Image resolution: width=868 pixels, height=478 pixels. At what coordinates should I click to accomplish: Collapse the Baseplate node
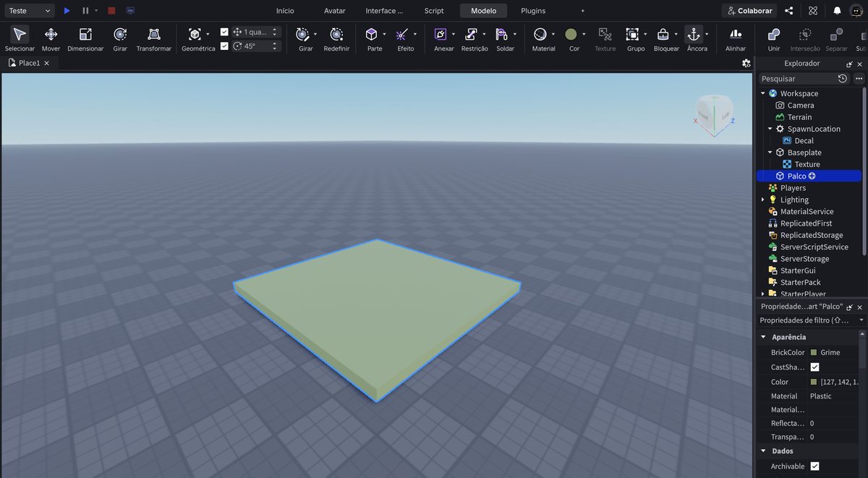tap(770, 153)
